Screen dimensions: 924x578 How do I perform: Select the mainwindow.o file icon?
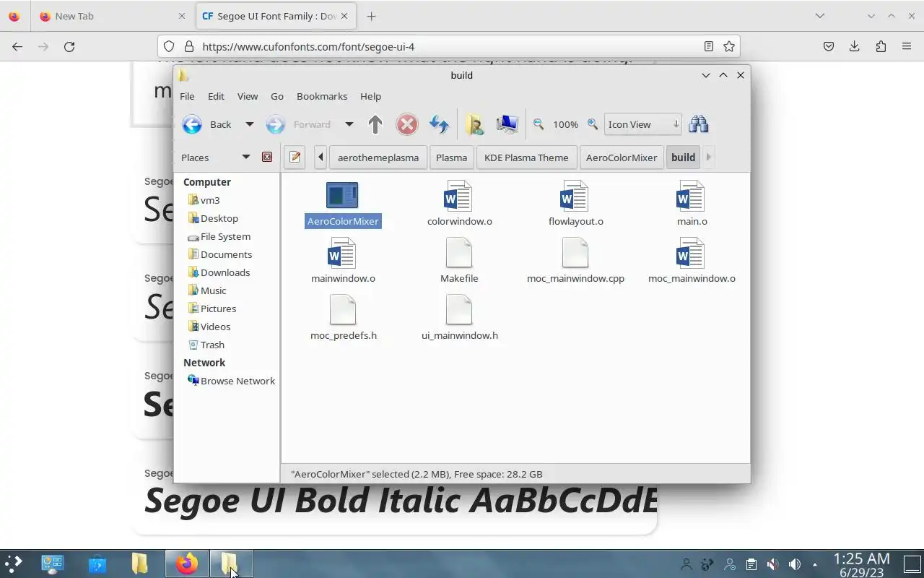(342, 253)
